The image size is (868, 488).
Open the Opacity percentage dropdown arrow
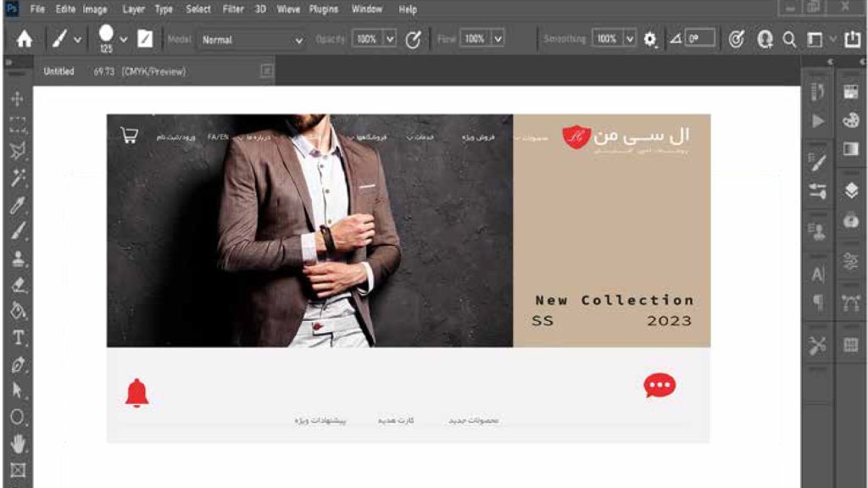(x=390, y=39)
